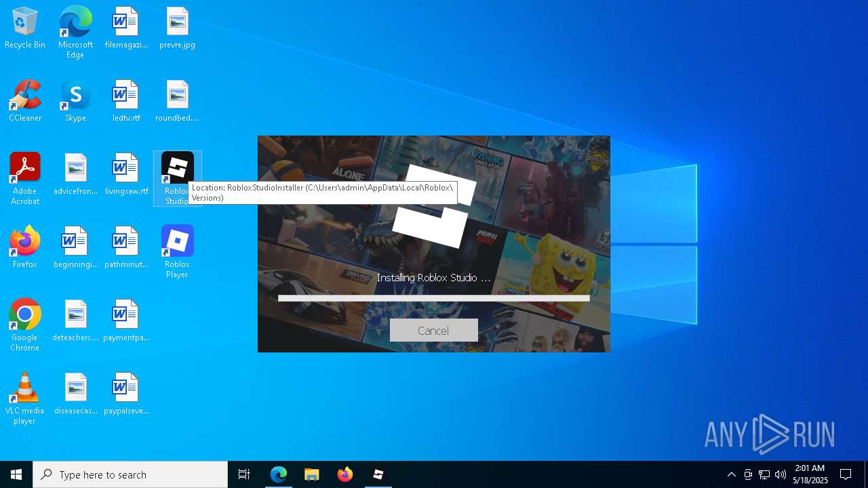868x488 pixels.
Task: Open File Explorer from the taskbar
Action: pos(312,474)
